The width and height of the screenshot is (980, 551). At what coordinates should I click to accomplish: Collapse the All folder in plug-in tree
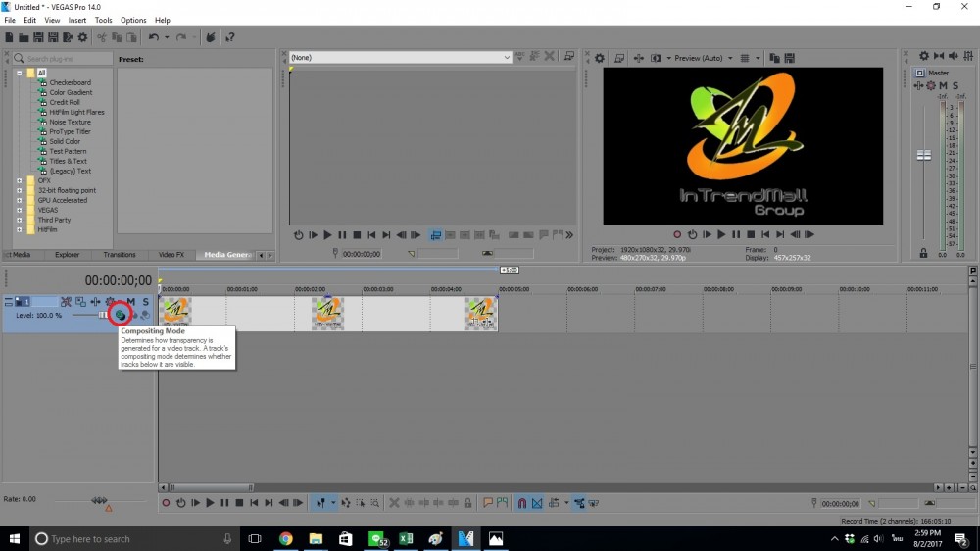[20, 74]
